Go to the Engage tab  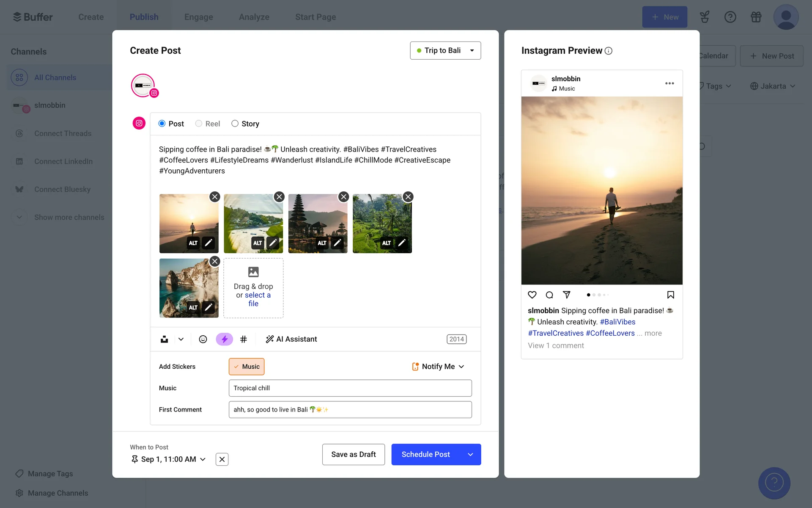[x=198, y=17]
